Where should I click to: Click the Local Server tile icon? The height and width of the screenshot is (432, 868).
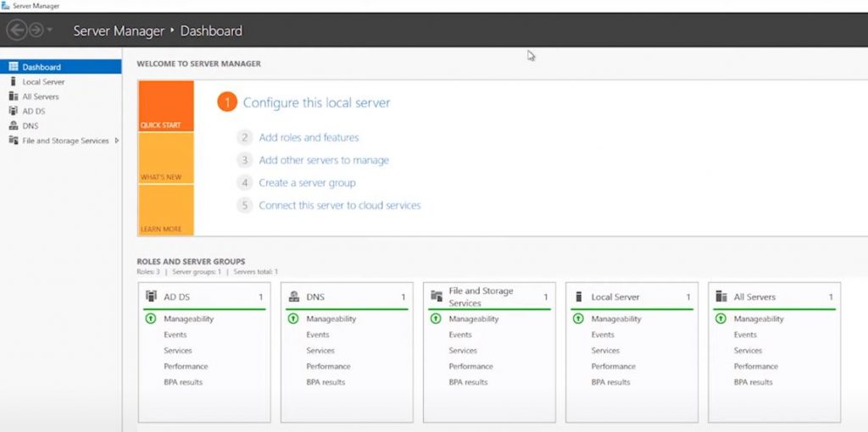(x=579, y=296)
